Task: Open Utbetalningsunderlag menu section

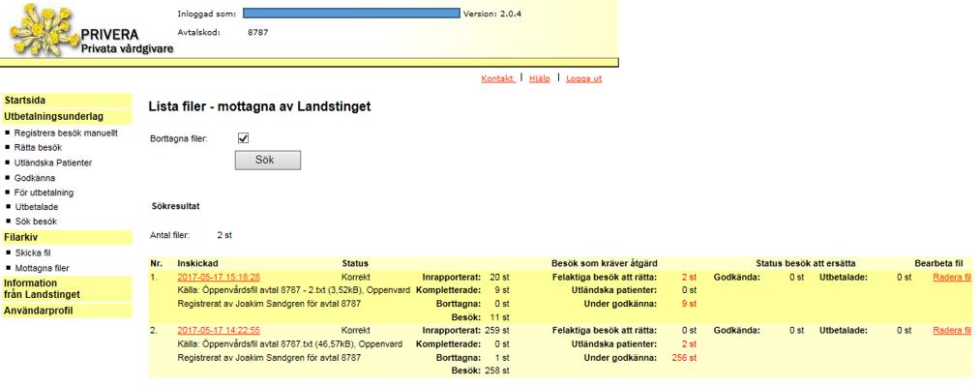Action: click(67, 116)
